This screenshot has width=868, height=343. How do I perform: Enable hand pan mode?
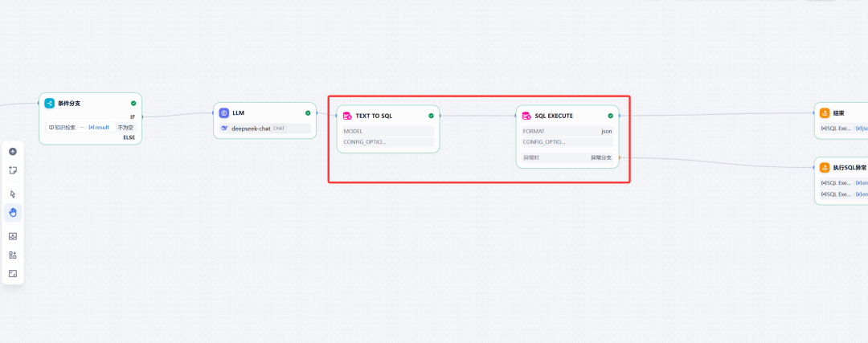pos(13,213)
